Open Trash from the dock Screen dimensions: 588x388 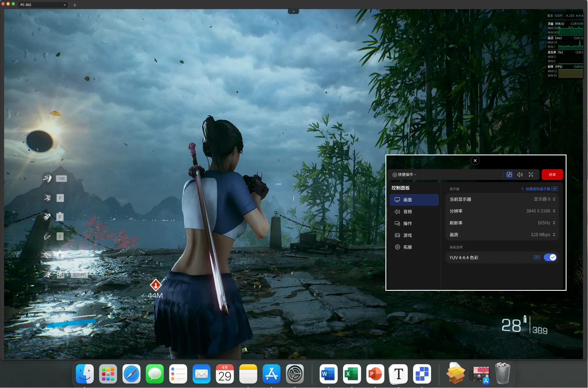click(x=502, y=373)
